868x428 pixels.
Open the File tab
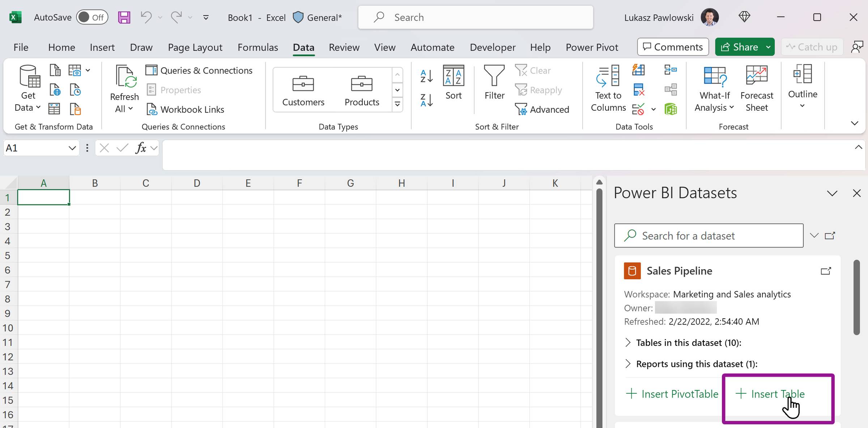(x=21, y=47)
